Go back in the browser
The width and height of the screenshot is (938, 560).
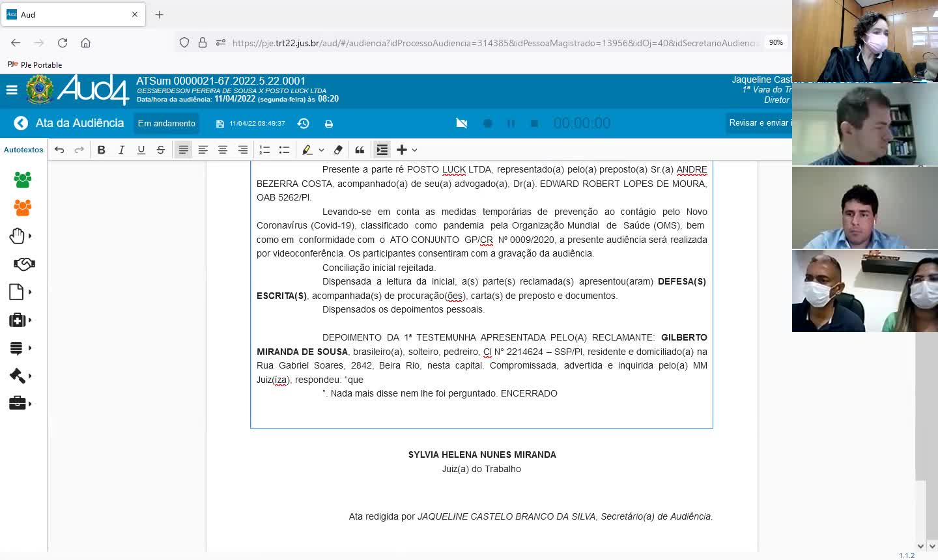(x=16, y=43)
